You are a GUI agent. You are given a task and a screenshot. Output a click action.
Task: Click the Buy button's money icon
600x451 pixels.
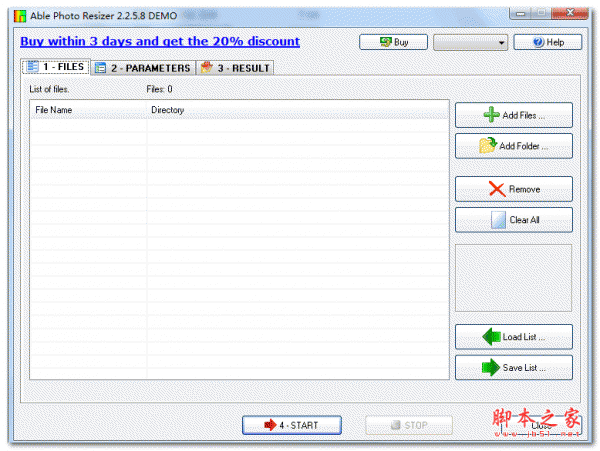pos(386,42)
